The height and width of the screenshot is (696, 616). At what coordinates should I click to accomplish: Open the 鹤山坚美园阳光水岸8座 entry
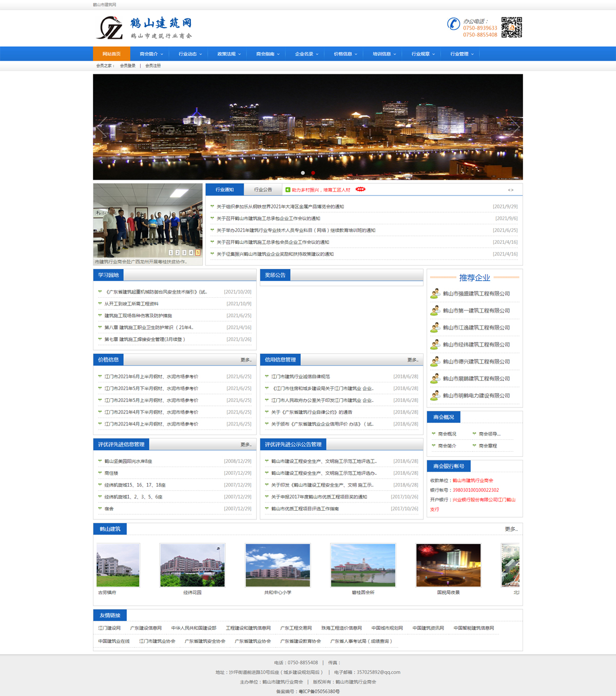128,461
